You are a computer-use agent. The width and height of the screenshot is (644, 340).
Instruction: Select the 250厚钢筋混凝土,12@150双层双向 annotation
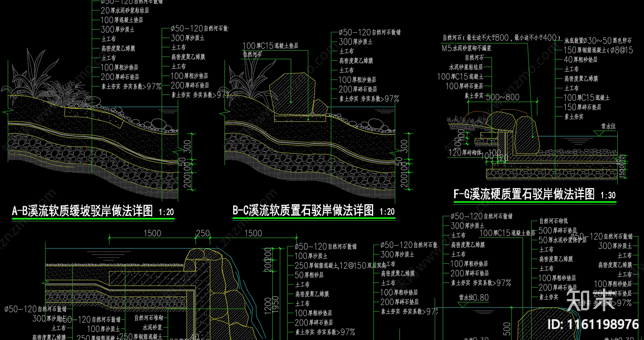[x=340, y=265]
